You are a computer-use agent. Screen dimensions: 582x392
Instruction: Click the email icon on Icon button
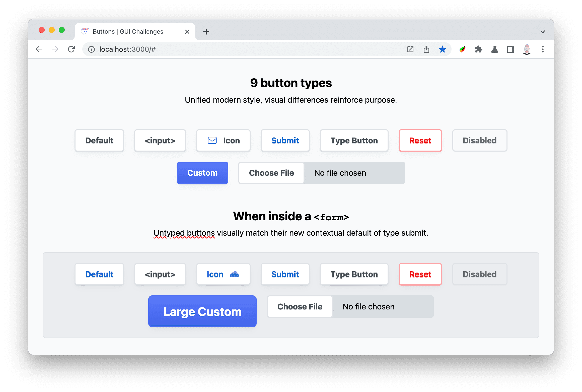click(x=212, y=140)
